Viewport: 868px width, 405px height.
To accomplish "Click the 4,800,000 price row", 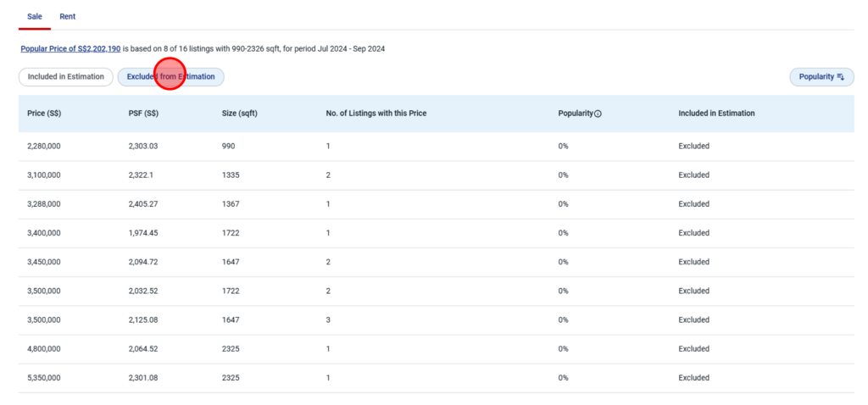I will [x=44, y=349].
